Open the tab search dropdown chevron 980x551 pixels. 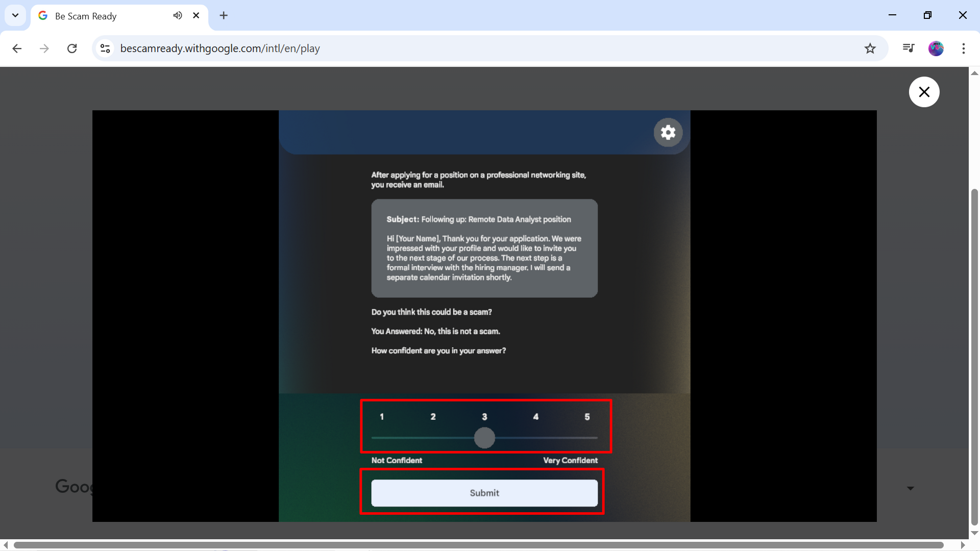[15, 15]
